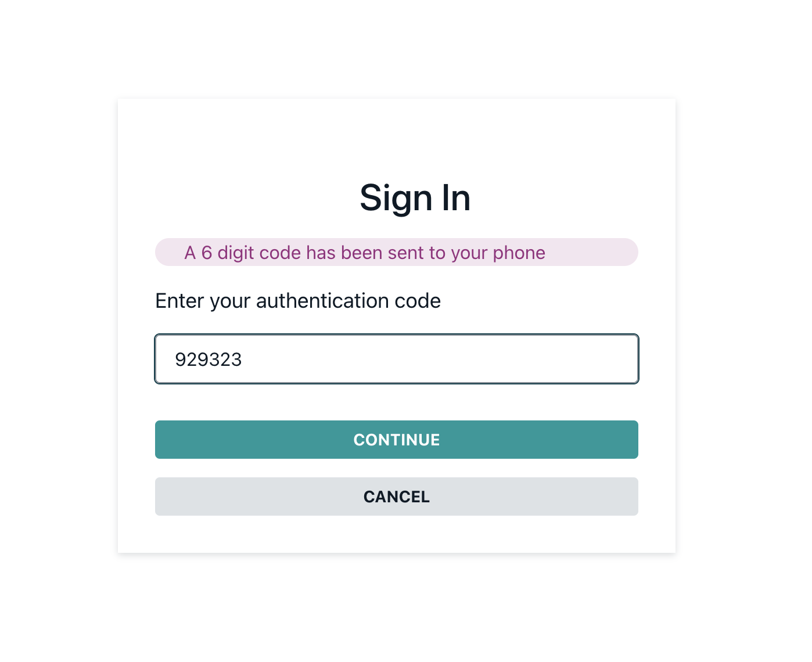The height and width of the screenshot is (662, 812).
Task: Click the CANCEL button
Action: point(396,496)
